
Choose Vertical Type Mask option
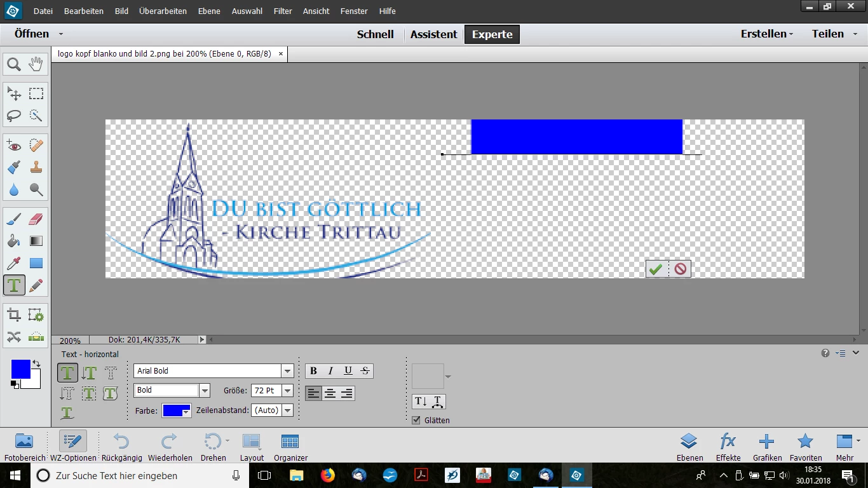pyautogui.click(x=67, y=393)
